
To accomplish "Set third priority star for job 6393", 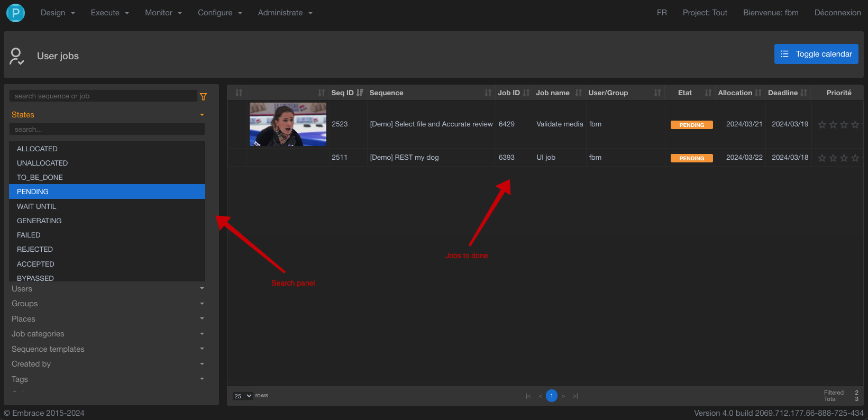I will click(x=844, y=158).
